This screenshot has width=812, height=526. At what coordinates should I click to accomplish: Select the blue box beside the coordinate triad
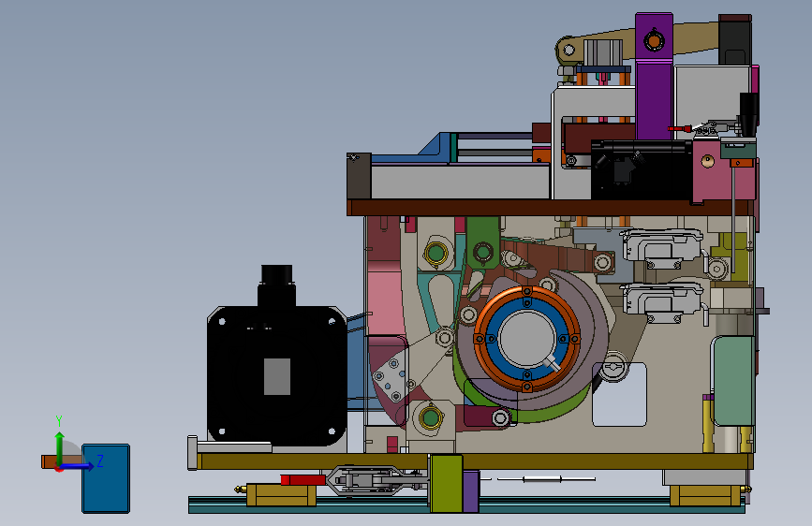[x=106, y=479]
